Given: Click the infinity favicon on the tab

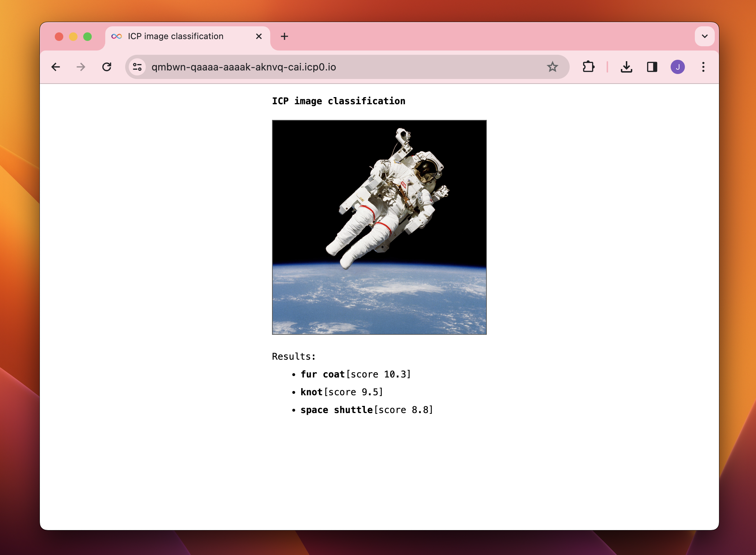Looking at the screenshot, I should coord(117,36).
